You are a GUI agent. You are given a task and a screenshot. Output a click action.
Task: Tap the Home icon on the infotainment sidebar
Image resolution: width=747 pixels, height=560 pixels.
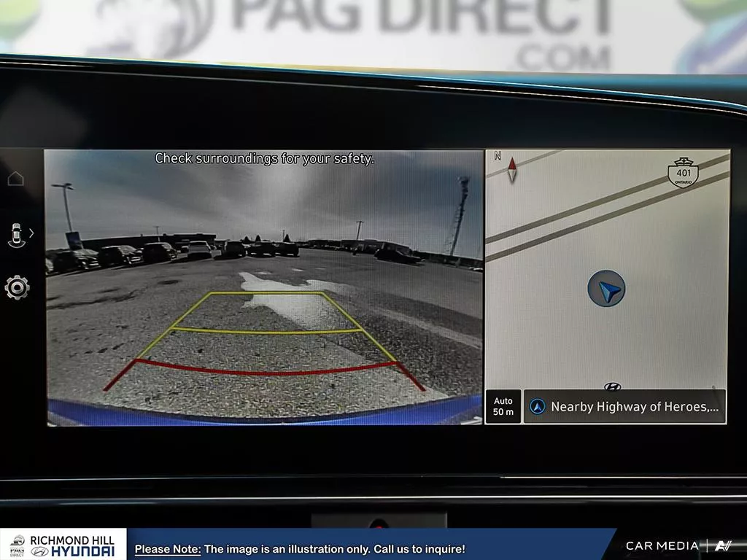(x=16, y=179)
